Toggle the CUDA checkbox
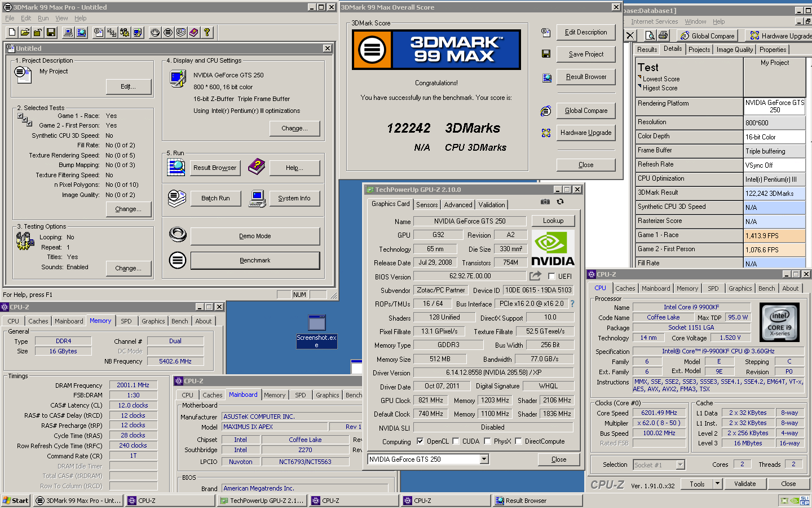The image size is (812, 508). tap(456, 441)
